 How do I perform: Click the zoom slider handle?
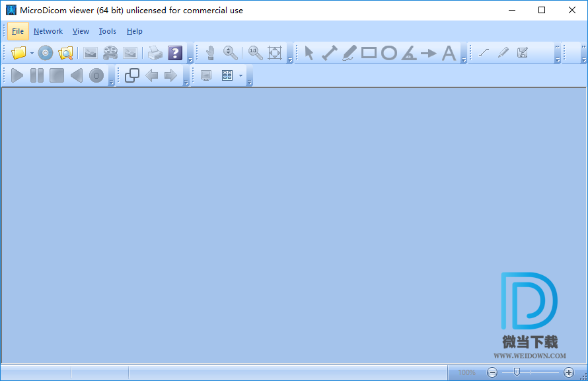coord(517,372)
